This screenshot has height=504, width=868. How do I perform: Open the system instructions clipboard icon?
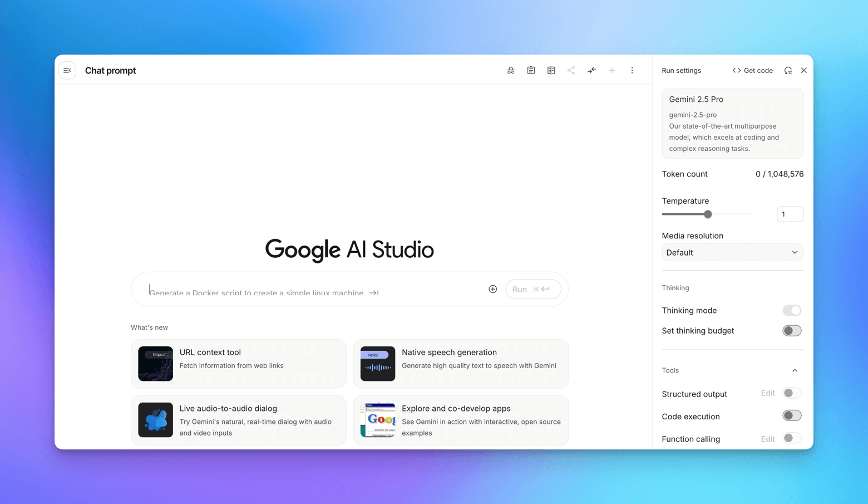click(x=531, y=71)
